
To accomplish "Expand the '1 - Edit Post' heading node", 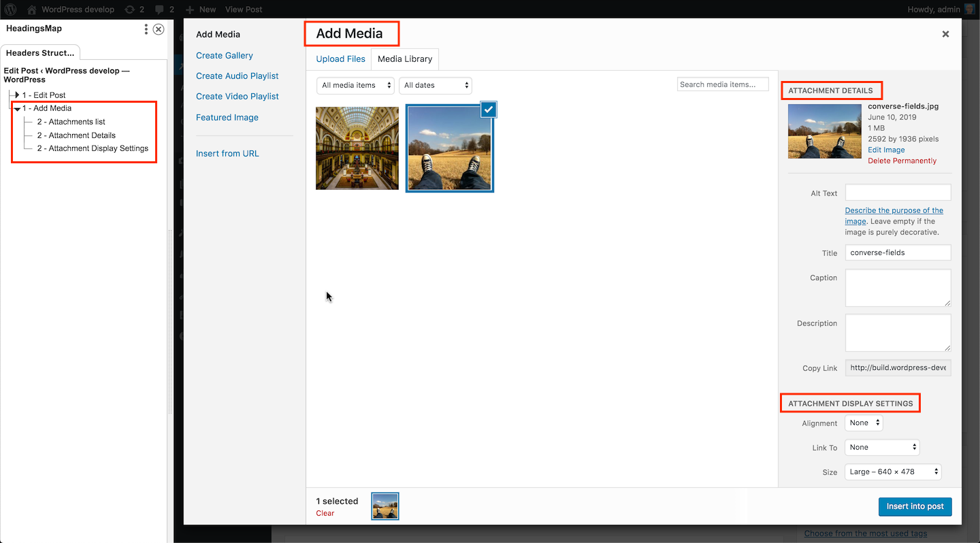I will coord(17,95).
